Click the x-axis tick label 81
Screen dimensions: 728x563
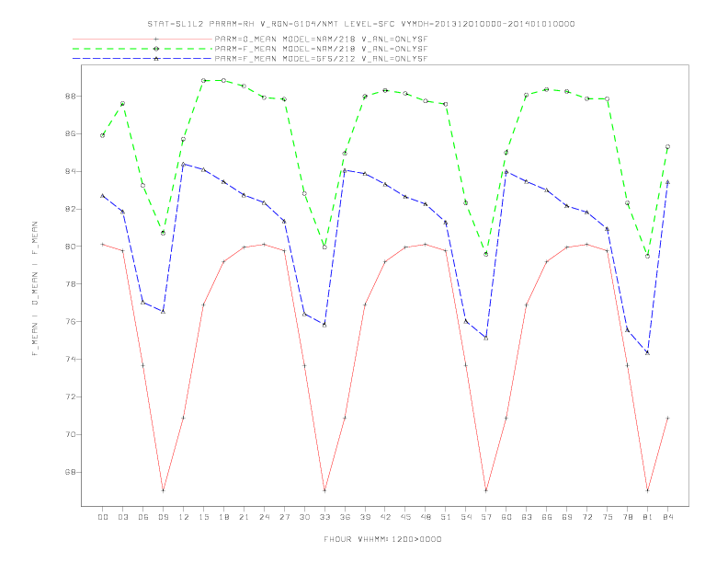[648, 517]
